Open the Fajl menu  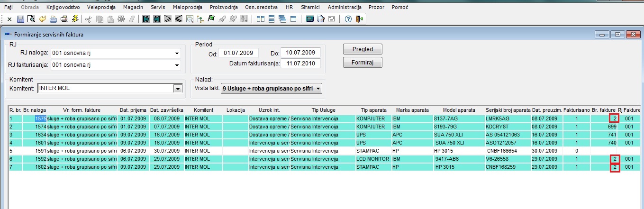click(x=8, y=8)
